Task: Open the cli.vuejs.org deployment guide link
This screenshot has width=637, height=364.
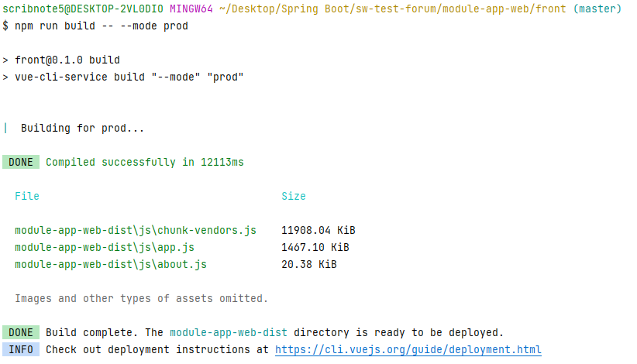Action: click(x=408, y=350)
